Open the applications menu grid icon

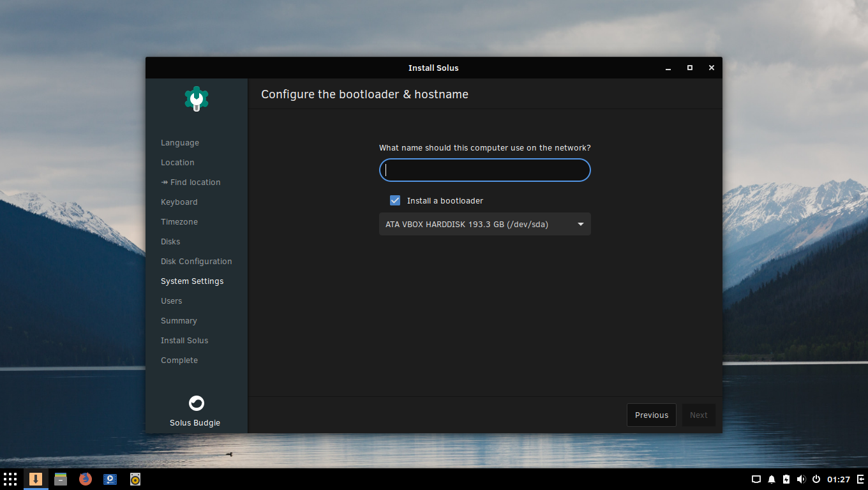[x=10, y=479]
